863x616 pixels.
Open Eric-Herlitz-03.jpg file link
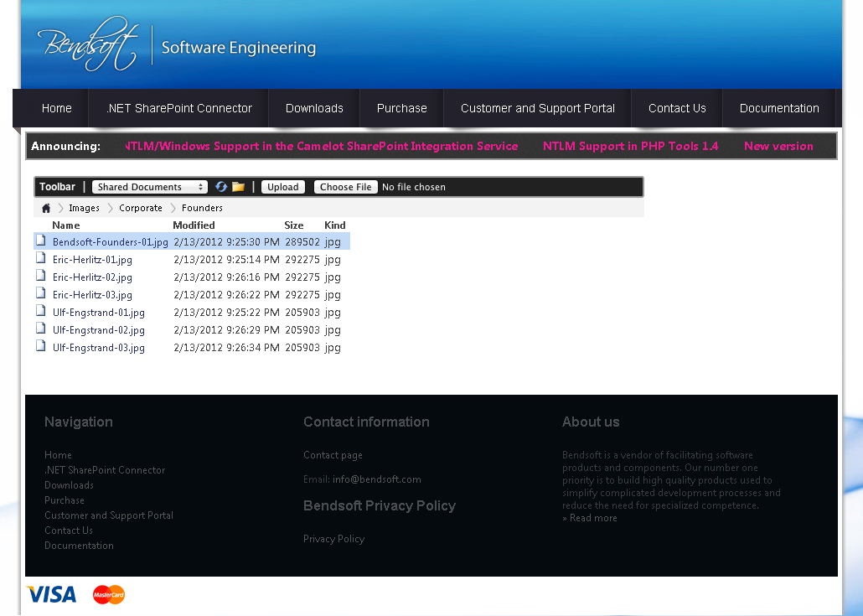pos(92,295)
